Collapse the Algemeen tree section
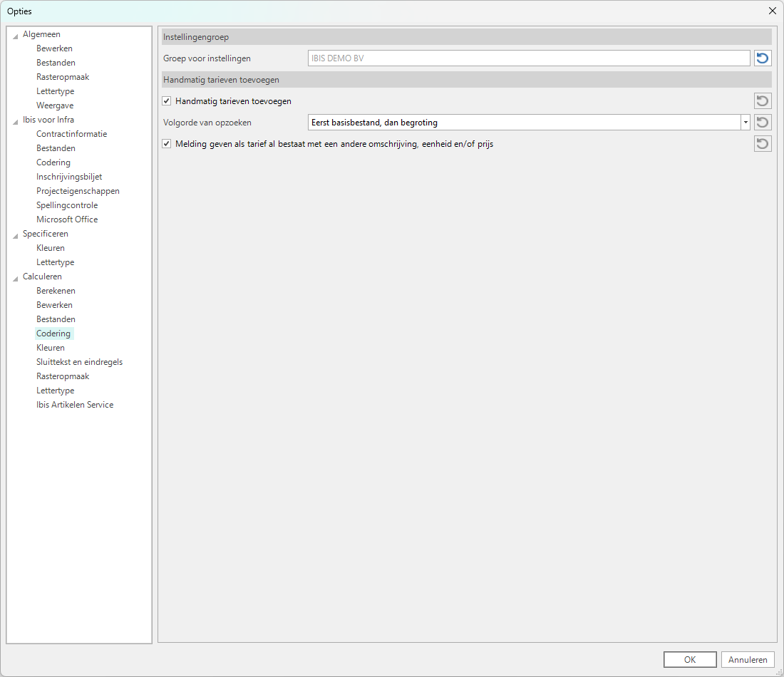 pyautogui.click(x=16, y=35)
